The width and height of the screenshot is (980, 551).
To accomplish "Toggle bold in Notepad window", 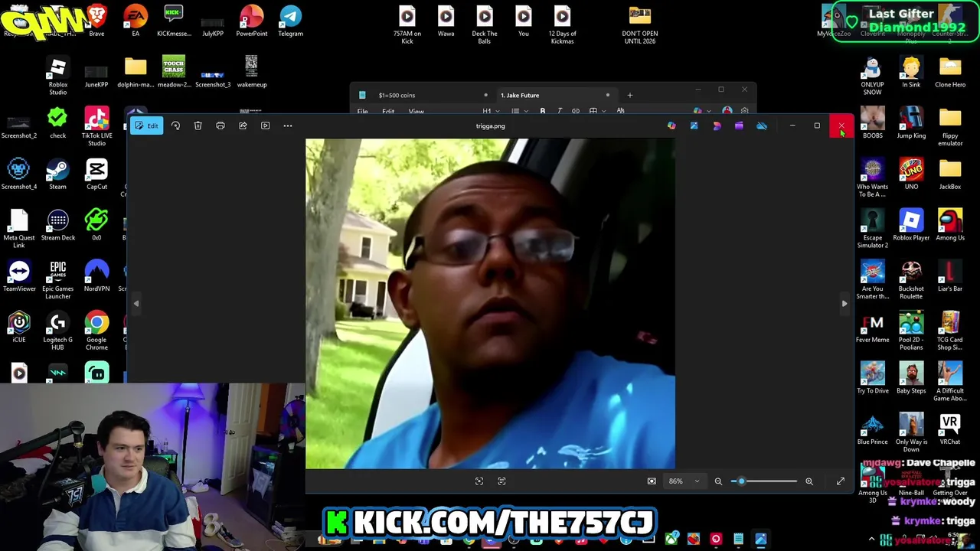I will coord(543,112).
